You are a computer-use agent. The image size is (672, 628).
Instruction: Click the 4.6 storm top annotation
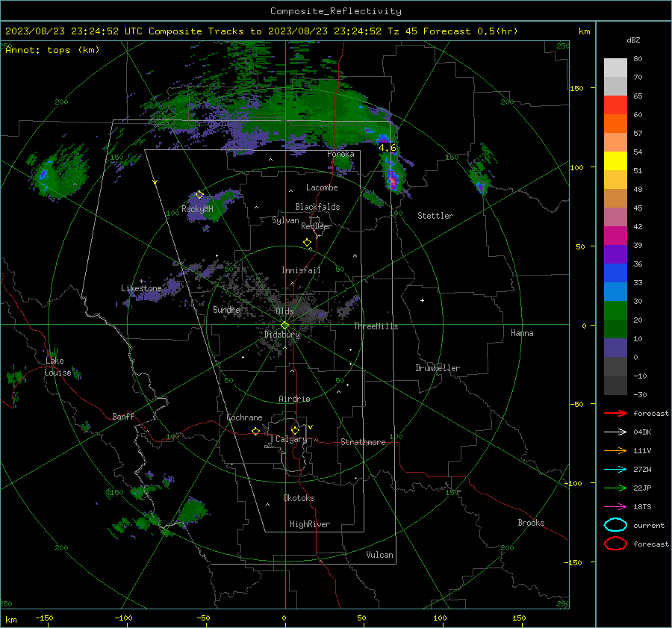(388, 148)
